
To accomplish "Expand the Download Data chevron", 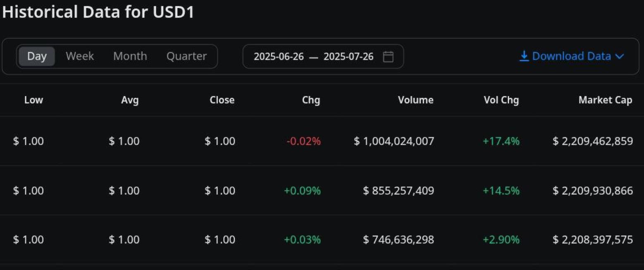I will [x=619, y=57].
